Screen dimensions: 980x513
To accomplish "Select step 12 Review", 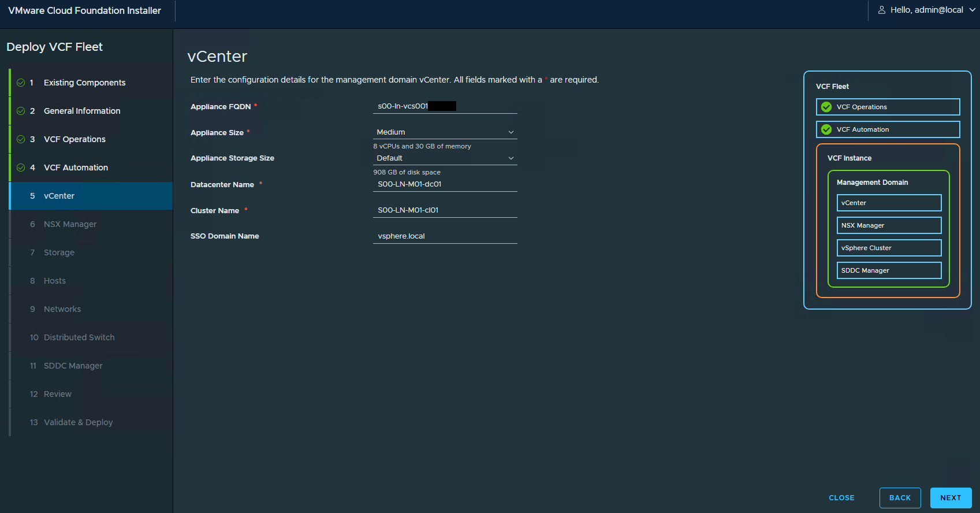I will [x=91, y=394].
